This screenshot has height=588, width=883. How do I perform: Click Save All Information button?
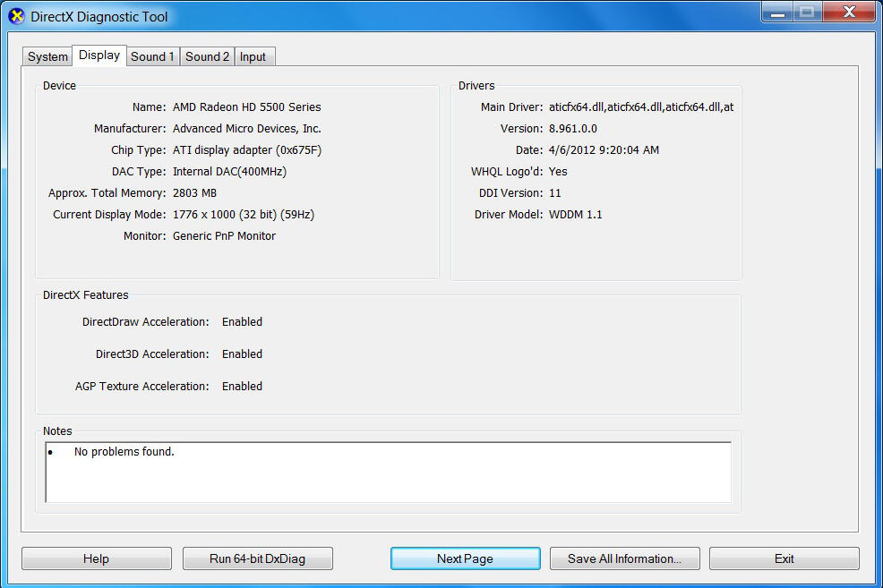624,558
